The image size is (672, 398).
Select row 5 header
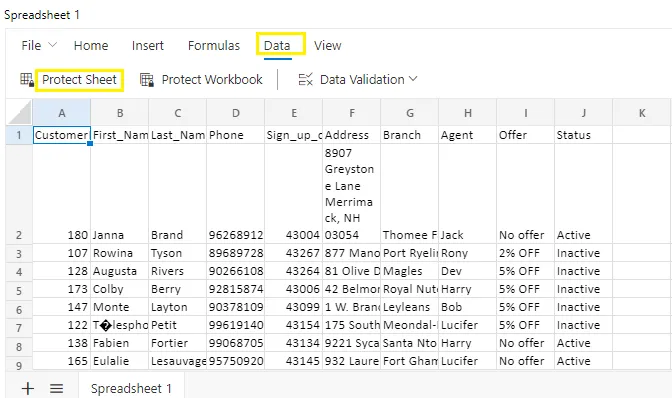(19, 289)
